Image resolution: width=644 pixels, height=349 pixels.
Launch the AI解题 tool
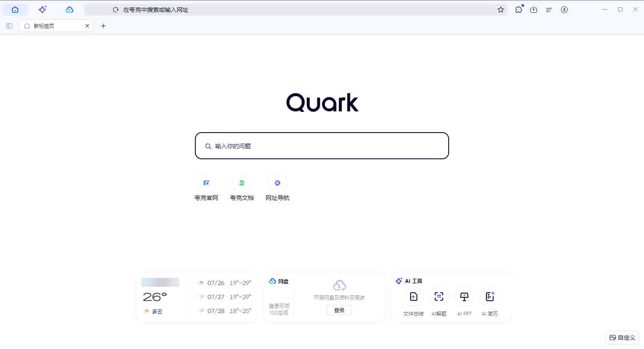point(439,302)
